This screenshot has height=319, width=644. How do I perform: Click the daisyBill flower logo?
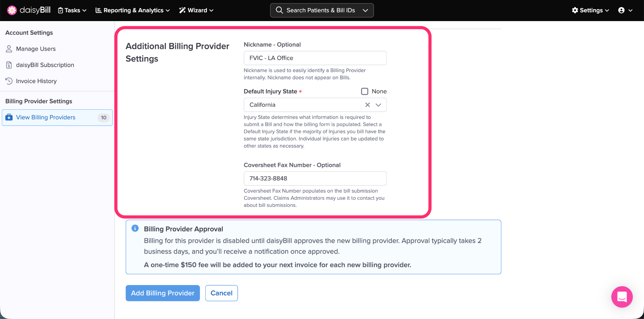click(x=12, y=10)
